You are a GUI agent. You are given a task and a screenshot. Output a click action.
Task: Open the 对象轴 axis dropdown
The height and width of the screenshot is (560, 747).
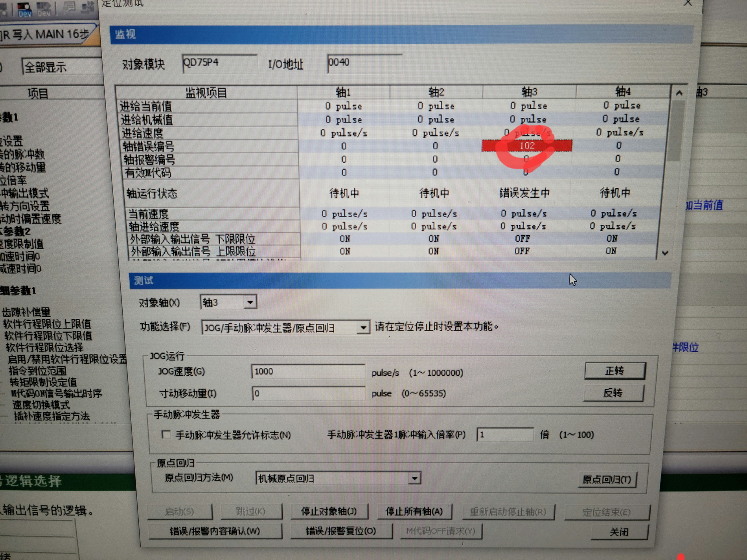tap(250, 303)
